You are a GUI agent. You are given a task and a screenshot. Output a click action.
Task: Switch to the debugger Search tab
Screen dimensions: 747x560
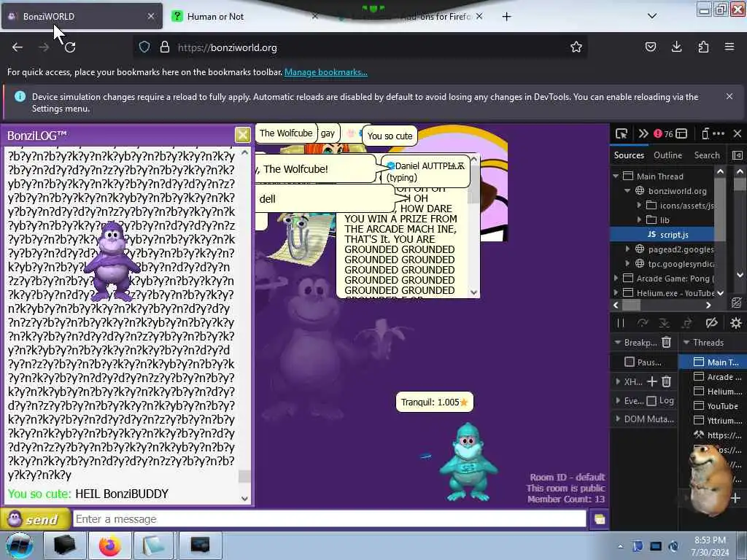[x=706, y=155]
